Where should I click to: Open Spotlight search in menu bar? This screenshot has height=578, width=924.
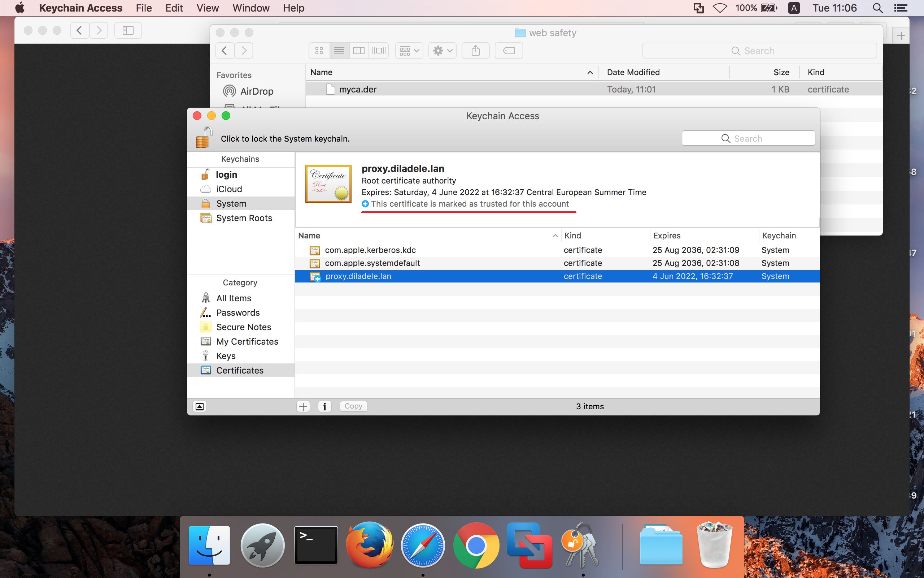(878, 8)
